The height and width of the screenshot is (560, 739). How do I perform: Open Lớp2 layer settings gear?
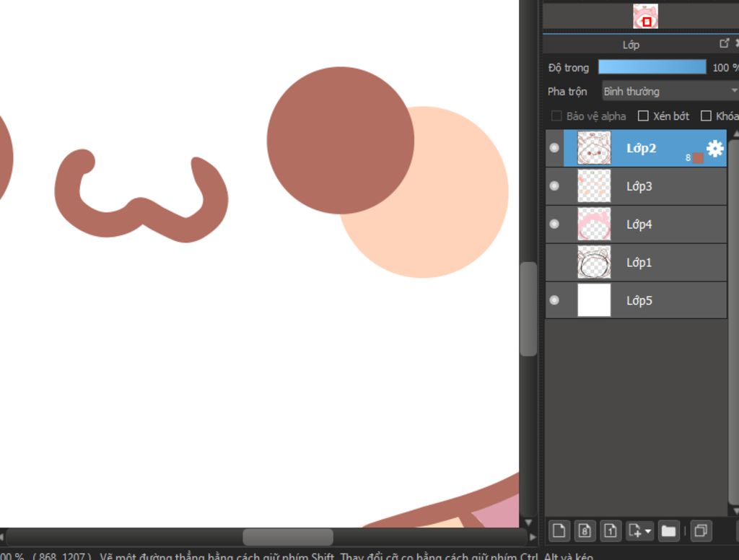(x=714, y=149)
